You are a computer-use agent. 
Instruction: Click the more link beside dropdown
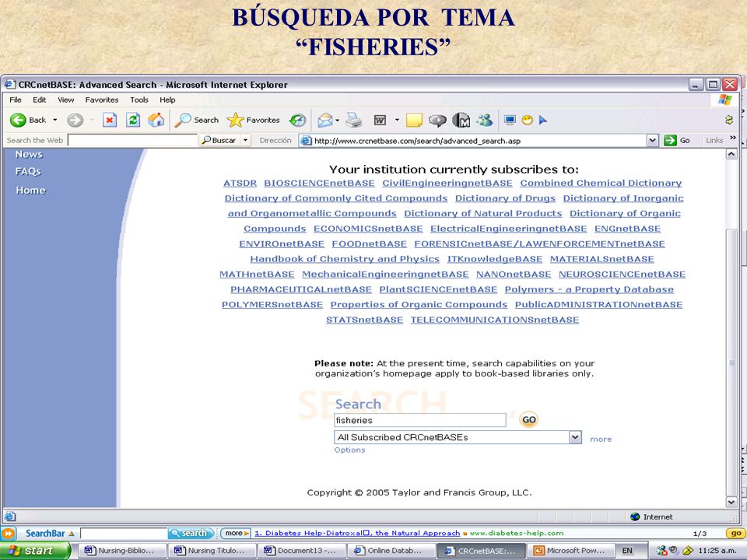[x=601, y=439]
